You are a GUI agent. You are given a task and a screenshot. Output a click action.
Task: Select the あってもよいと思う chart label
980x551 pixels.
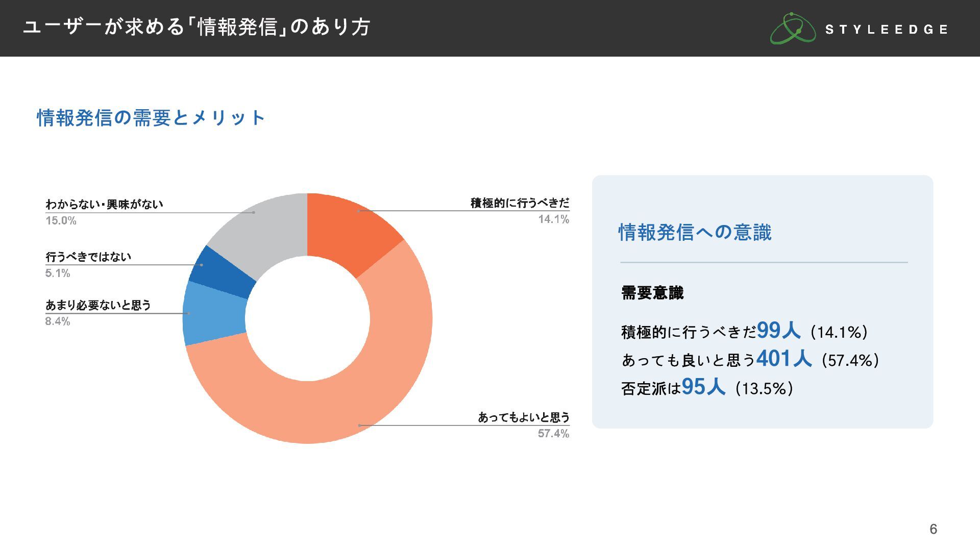(524, 417)
